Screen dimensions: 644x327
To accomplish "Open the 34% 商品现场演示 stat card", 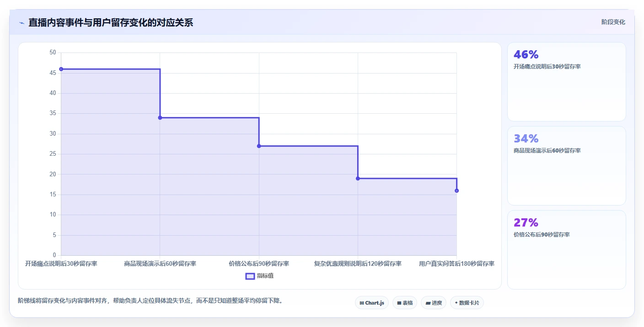I will click(x=567, y=166).
